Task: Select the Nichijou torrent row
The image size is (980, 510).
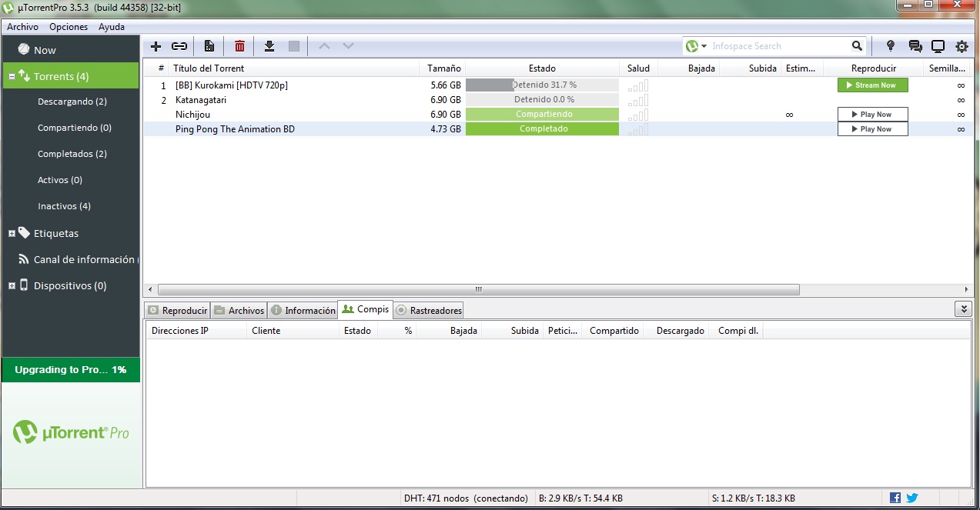Action: click(x=557, y=115)
